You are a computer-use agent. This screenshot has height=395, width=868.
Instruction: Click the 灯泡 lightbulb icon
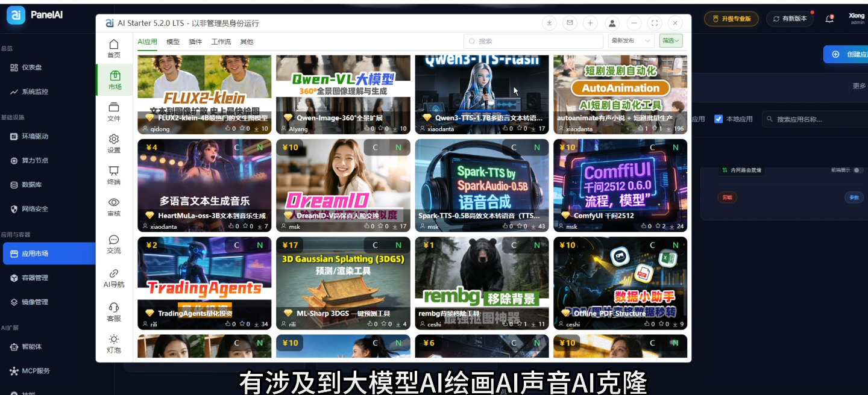(114, 344)
